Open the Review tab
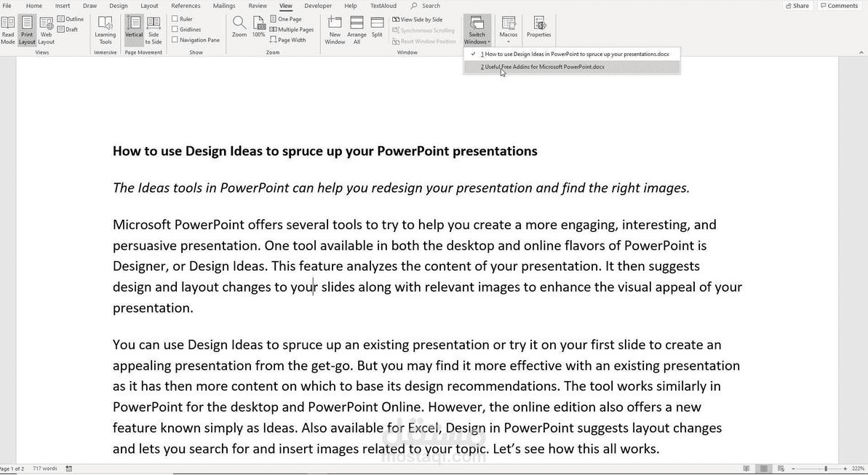Viewport: 868px width, 475px height. (x=258, y=6)
